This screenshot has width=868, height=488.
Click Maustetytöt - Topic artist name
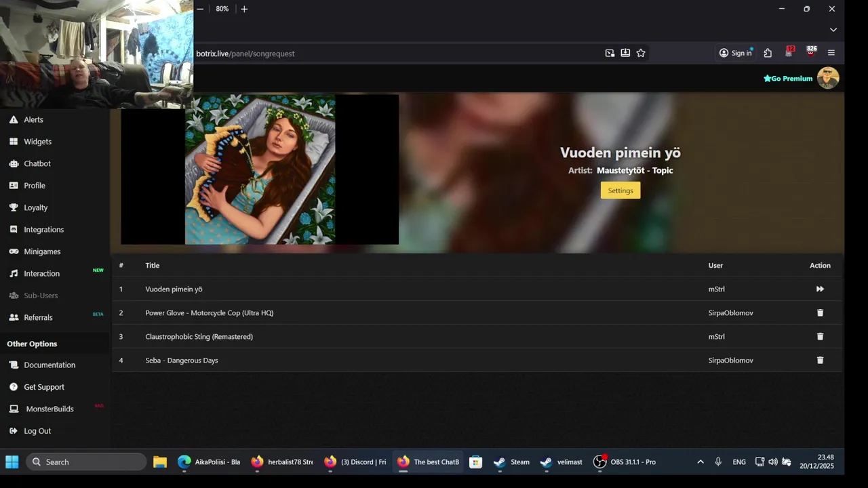[635, 171]
